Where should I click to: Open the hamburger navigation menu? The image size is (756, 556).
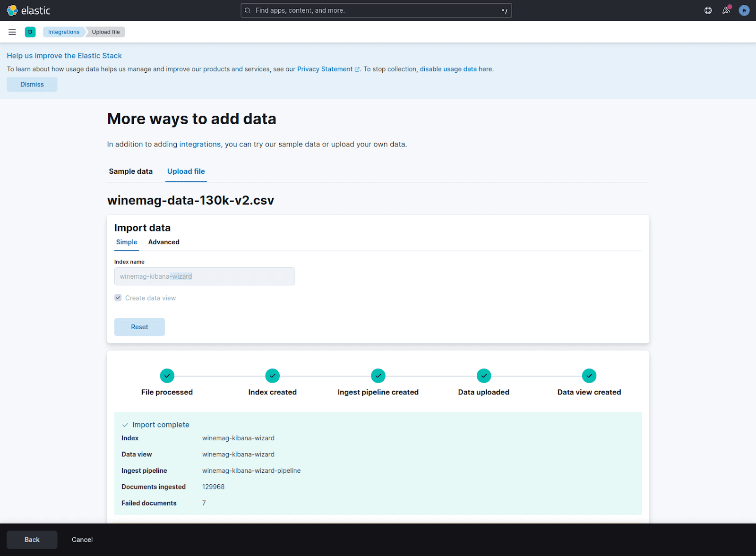click(12, 32)
